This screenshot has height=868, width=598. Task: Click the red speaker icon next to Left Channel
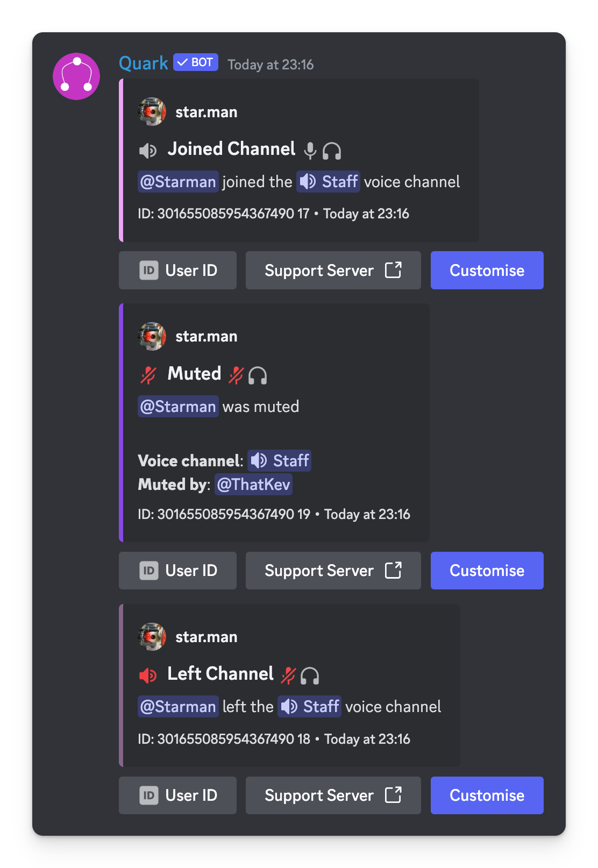[147, 675]
